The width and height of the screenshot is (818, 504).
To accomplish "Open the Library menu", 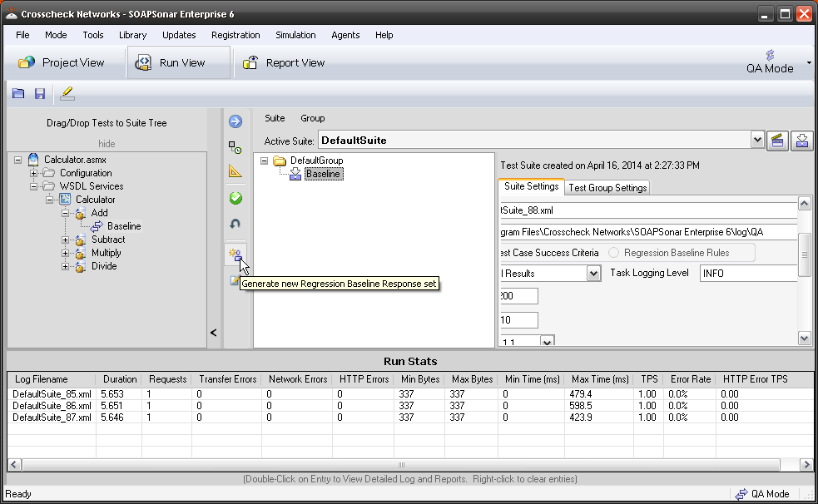I will click(x=132, y=35).
